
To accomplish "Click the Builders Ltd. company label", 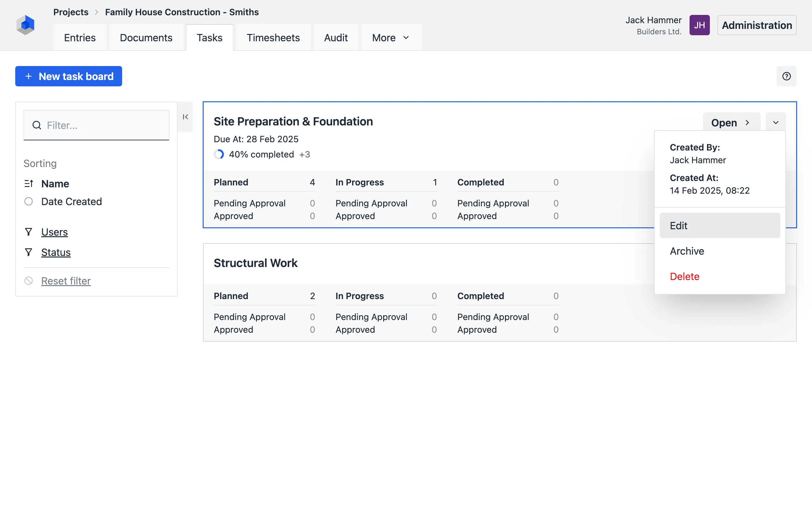I will (659, 31).
